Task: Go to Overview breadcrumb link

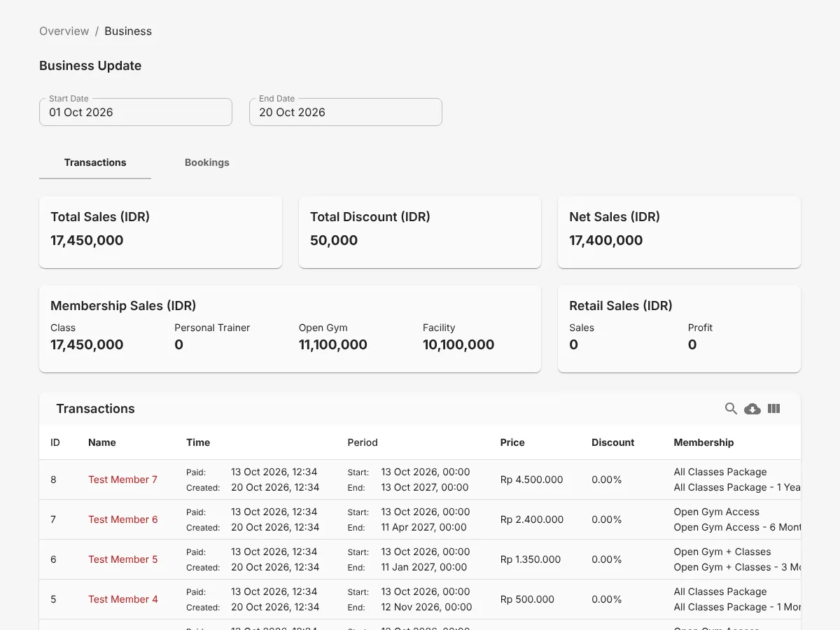Action: (64, 31)
